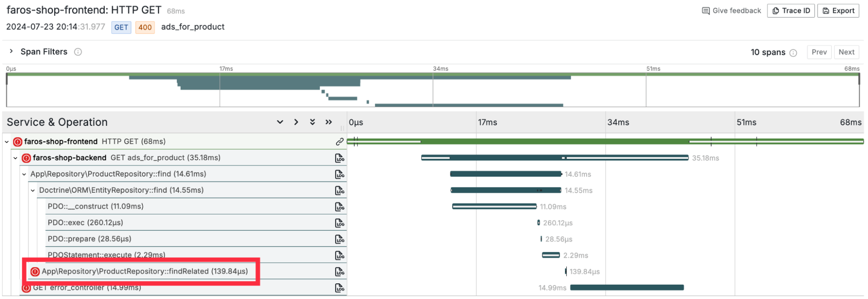868x299 pixels.
Task: Click the link icon on faros-shop-frontend row
Action: [x=340, y=141]
